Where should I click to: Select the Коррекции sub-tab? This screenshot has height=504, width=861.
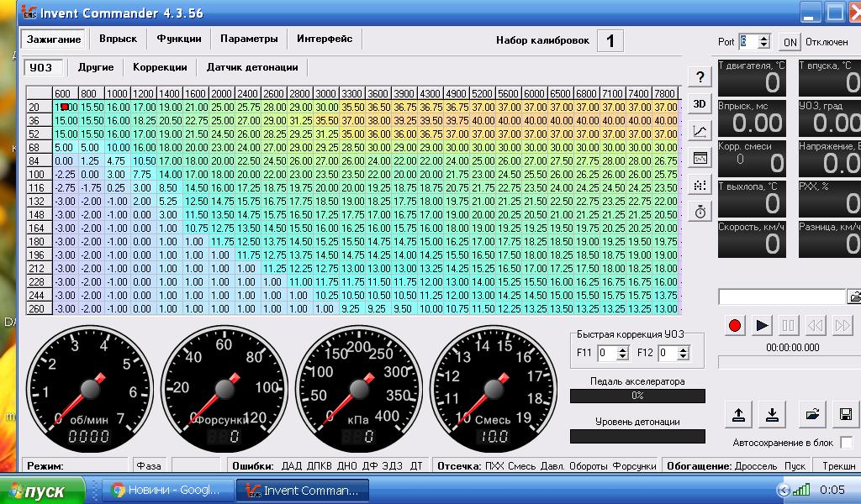click(160, 67)
